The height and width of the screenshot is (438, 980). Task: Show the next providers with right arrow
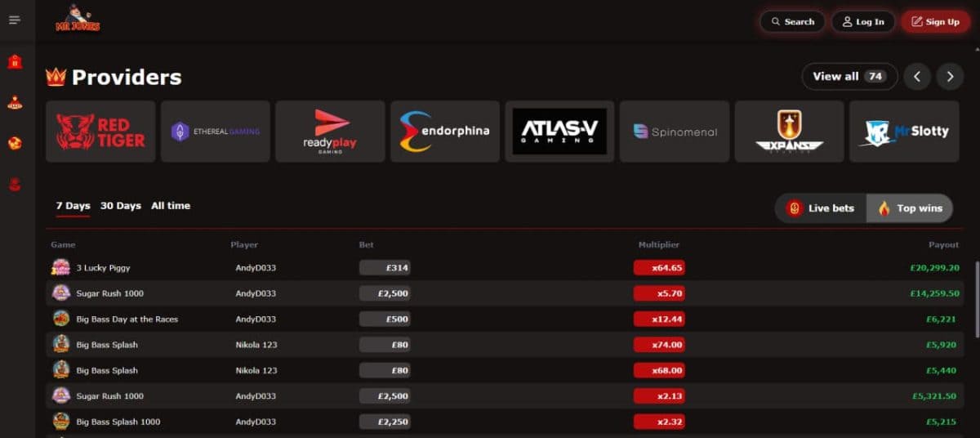click(950, 77)
